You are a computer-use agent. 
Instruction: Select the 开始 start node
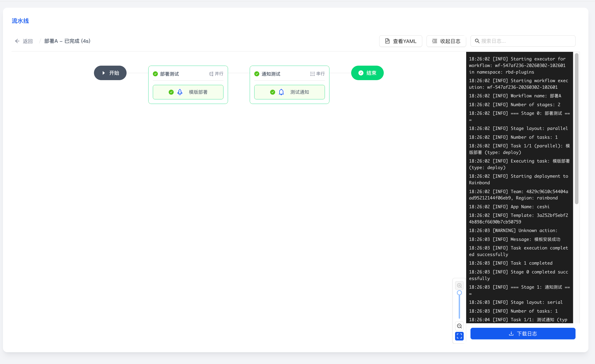pos(110,73)
